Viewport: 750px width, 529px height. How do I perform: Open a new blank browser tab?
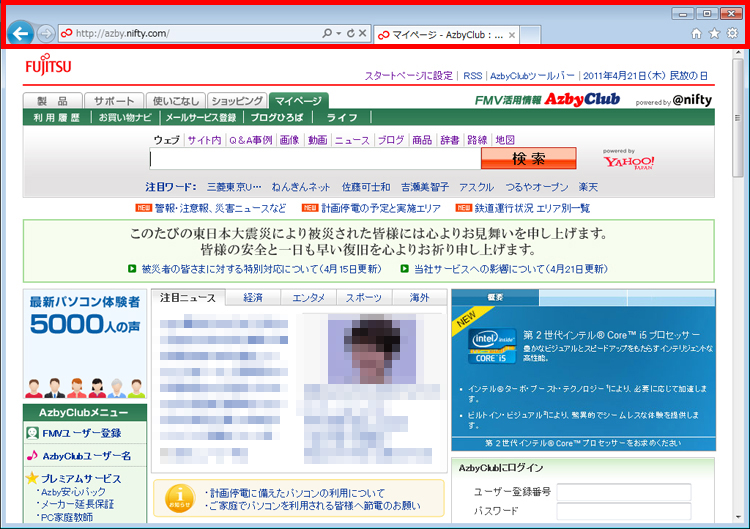pyautogui.click(x=530, y=35)
